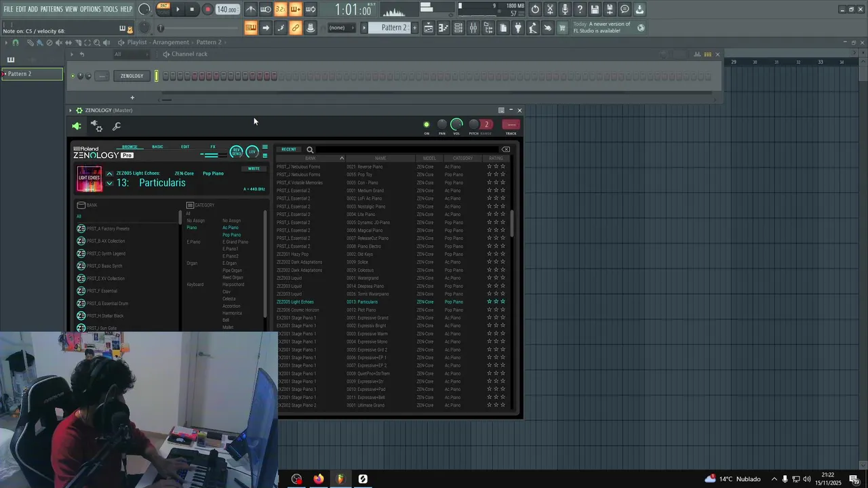The image size is (868, 488).
Task: Click the microphone one-click recording icon
Action: (565, 9)
